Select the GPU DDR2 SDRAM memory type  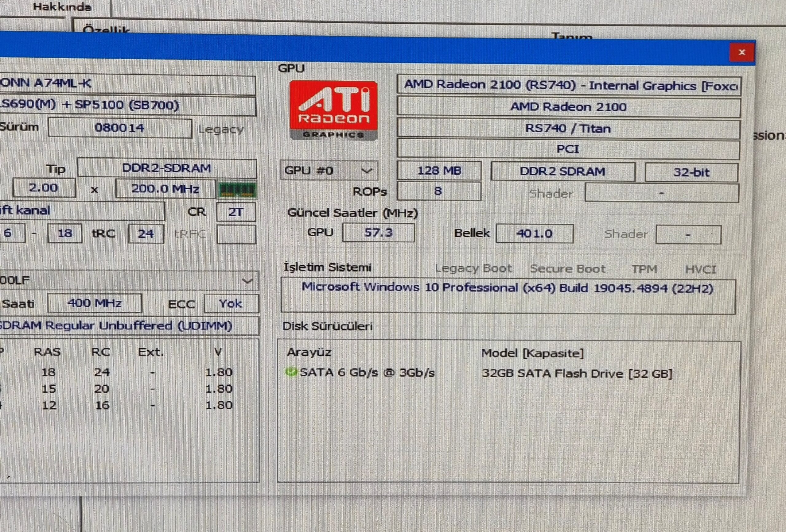coord(563,172)
